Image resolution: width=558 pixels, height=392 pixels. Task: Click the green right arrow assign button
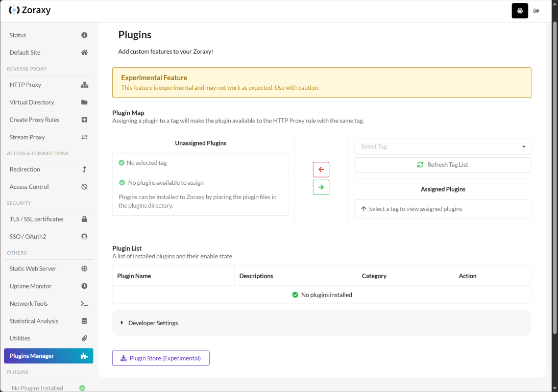coord(321,187)
